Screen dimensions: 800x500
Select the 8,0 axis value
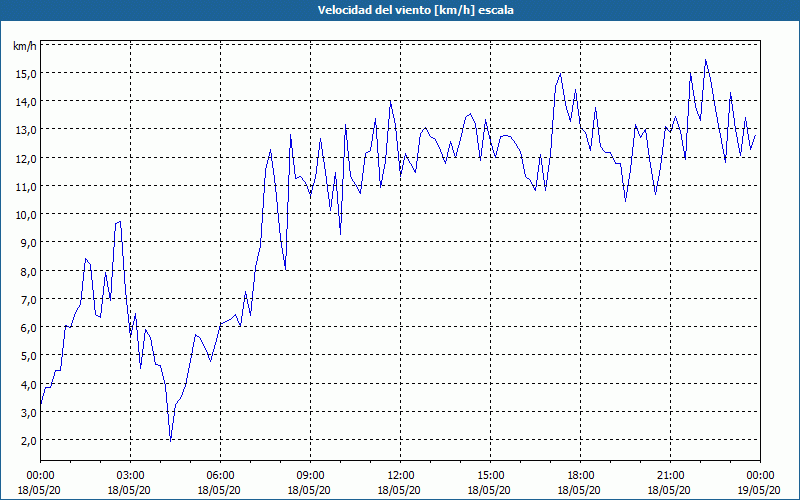click(x=28, y=271)
